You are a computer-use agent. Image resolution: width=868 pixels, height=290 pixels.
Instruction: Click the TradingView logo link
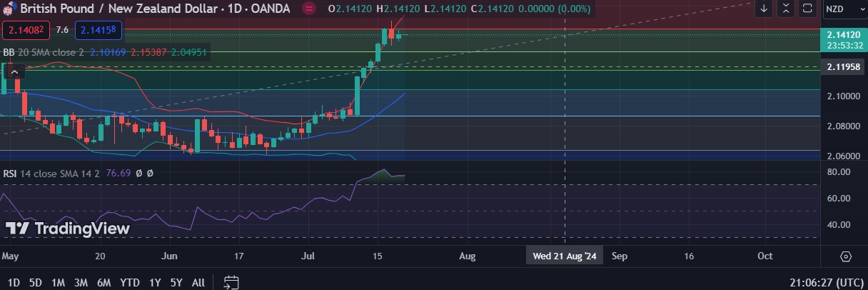coord(68,229)
